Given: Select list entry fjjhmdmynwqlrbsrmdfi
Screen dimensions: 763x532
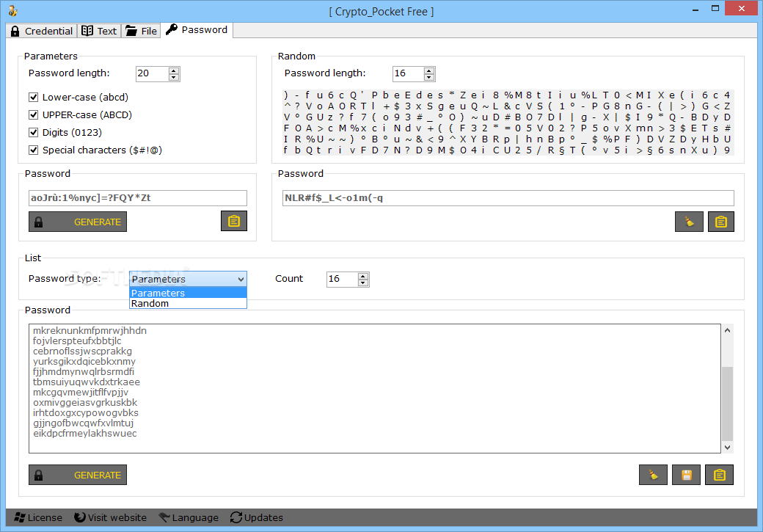Looking at the screenshot, I should [x=83, y=371].
